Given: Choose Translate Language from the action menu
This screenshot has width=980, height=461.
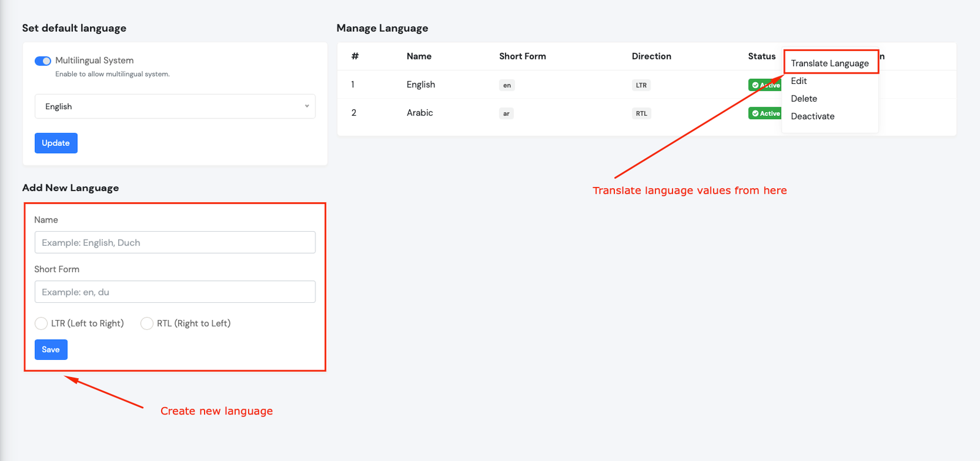Looking at the screenshot, I should click(829, 63).
